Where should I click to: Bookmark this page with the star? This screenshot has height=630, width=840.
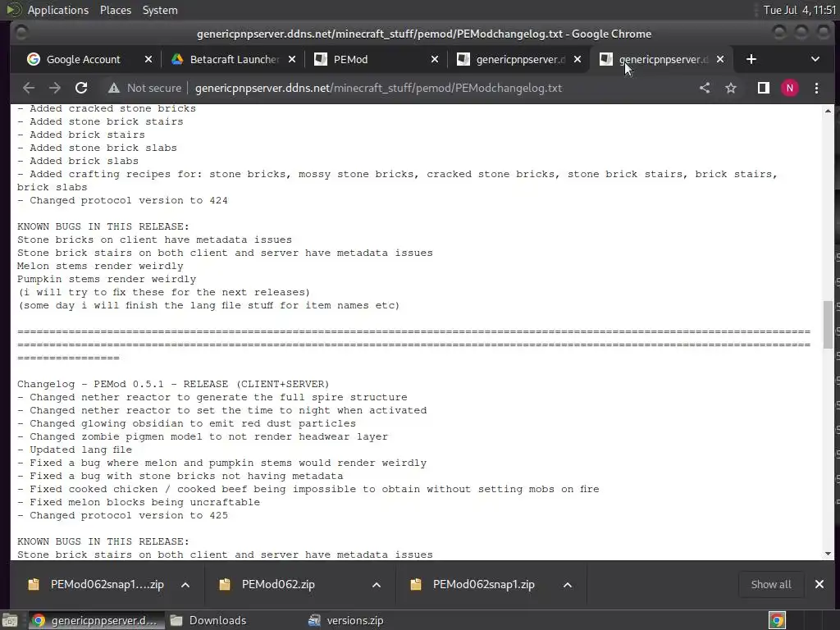(x=731, y=88)
